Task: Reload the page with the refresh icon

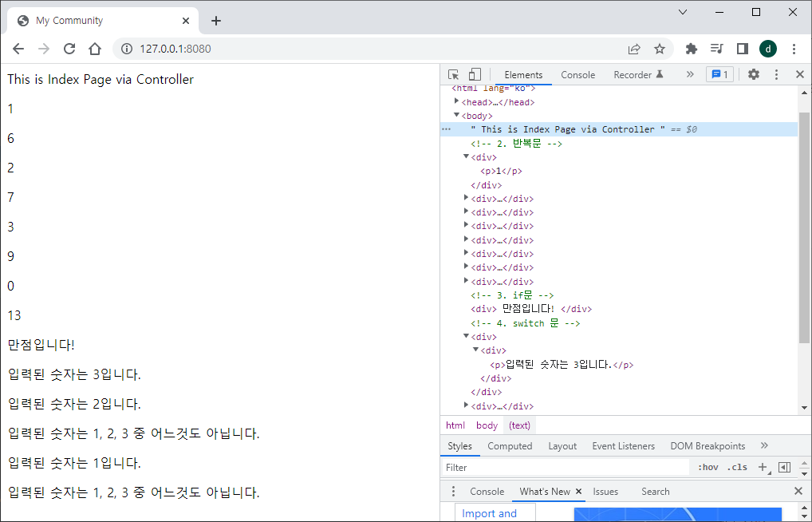Action: point(69,49)
